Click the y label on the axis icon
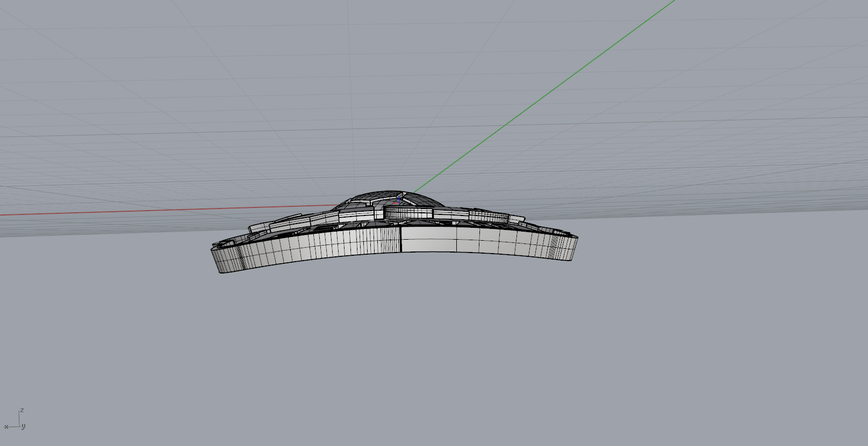 pos(24,426)
